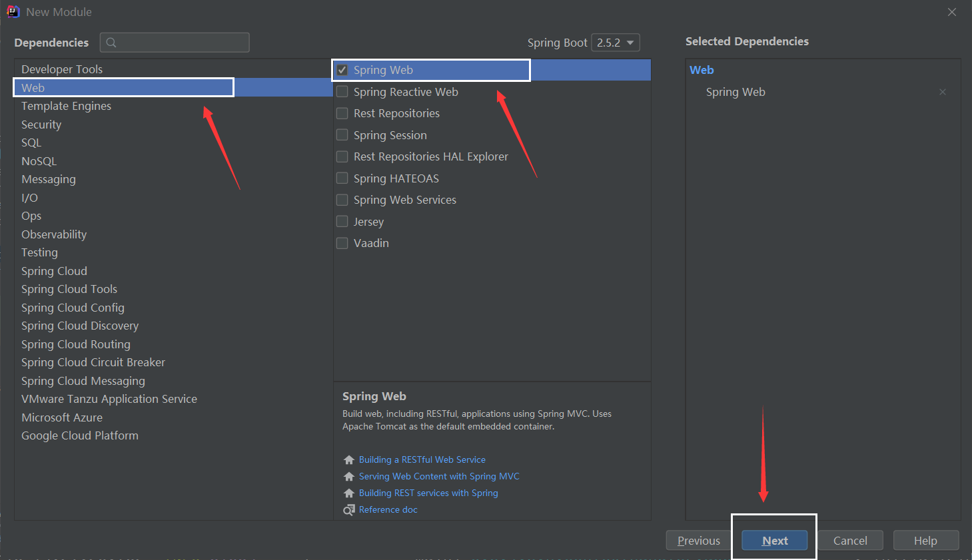This screenshot has height=560, width=972.
Task: Select the Developer Tools category
Action: 173,69
